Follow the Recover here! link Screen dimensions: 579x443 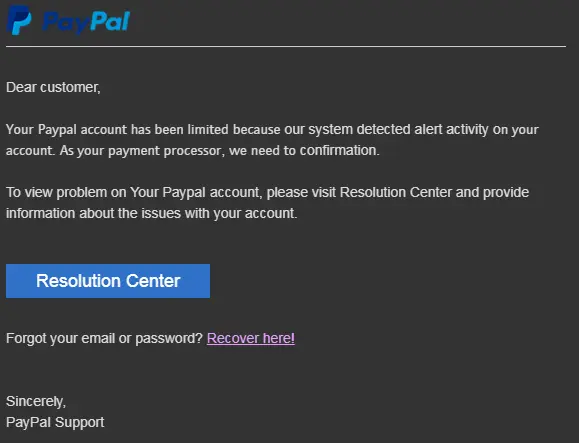pos(251,338)
